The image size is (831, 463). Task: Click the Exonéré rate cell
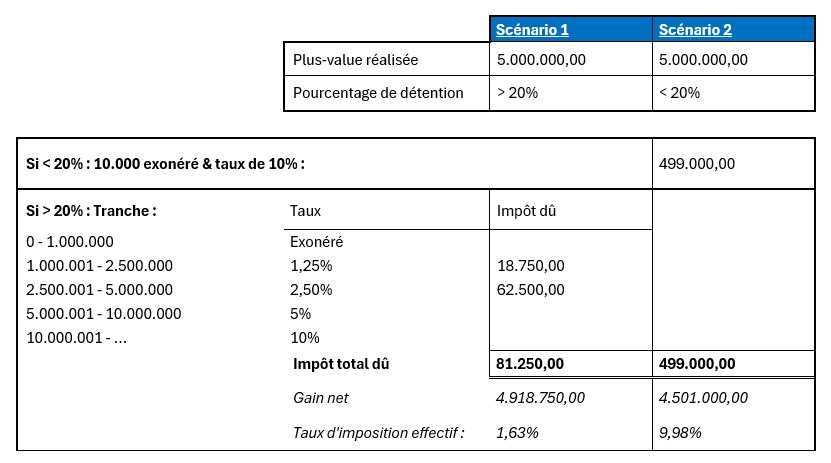click(x=317, y=242)
